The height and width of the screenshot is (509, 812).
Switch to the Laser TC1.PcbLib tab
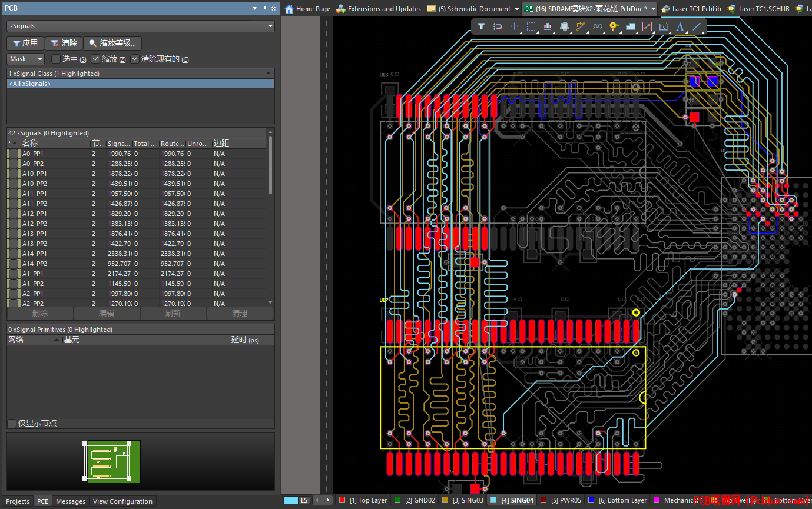point(691,9)
